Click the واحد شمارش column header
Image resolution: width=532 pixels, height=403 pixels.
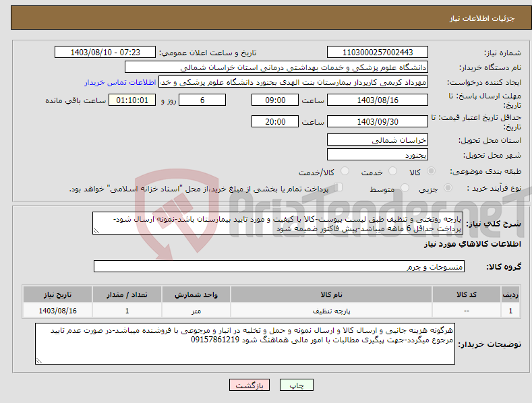(x=196, y=294)
